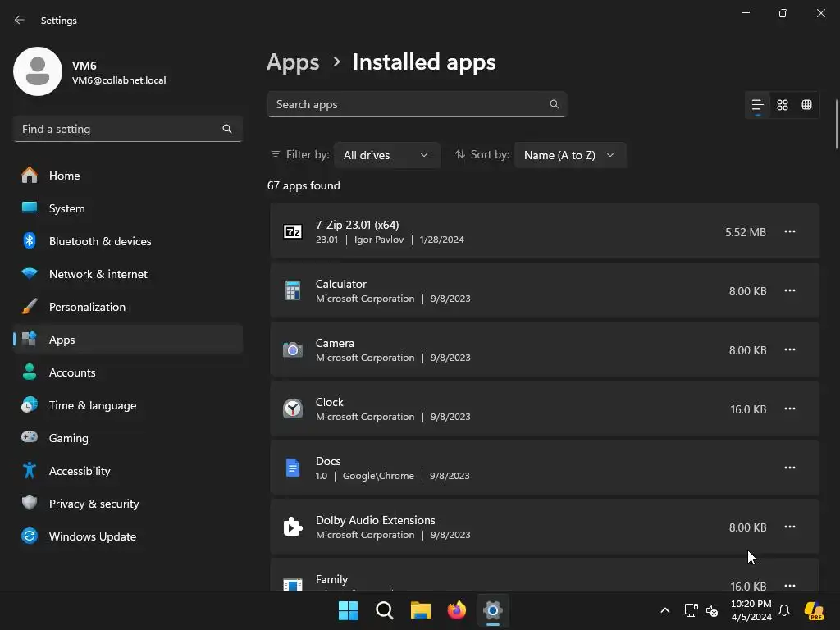Go to Bluetooth & devices settings
This screenshot has width=840, height=630.
pyautogui.click(x=100, y=241)
